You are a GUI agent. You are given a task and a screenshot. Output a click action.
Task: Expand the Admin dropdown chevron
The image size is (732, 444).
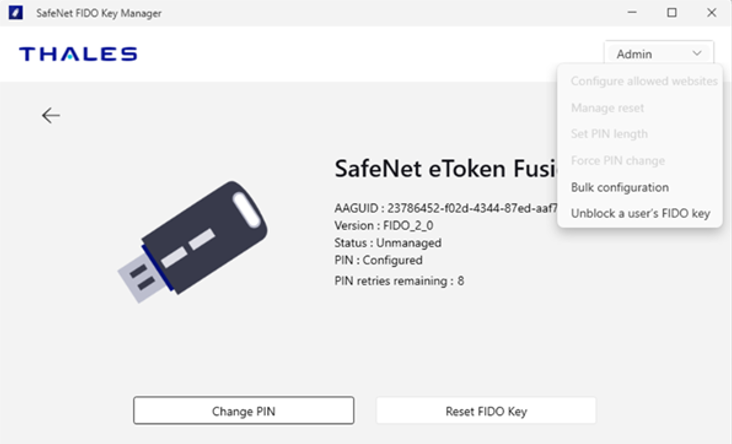pos(696,54)
